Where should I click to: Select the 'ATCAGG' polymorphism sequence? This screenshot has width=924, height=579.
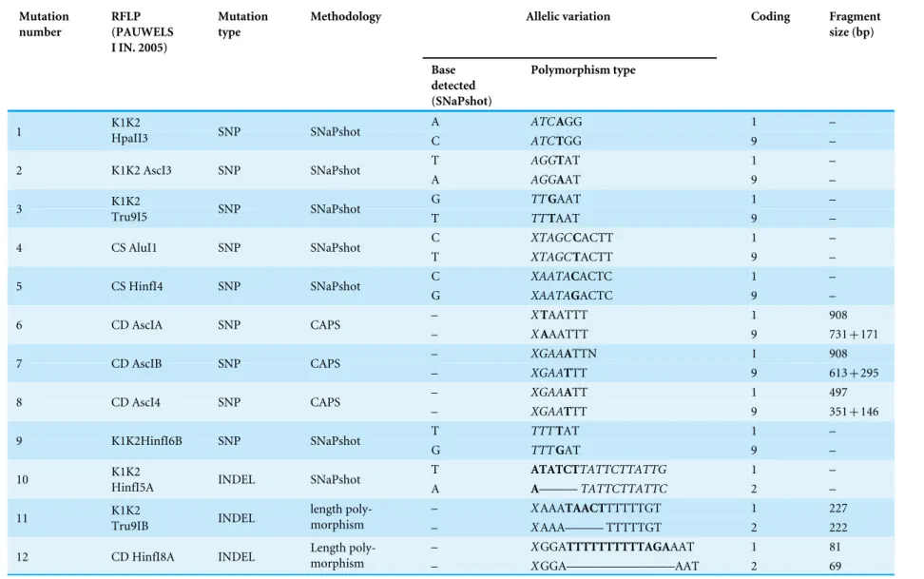556,122
